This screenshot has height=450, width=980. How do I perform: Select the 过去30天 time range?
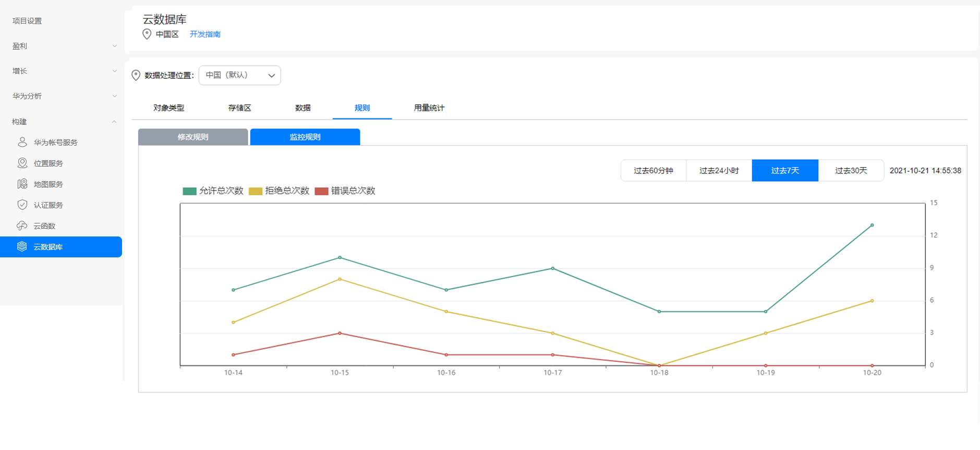click(851, 171)
